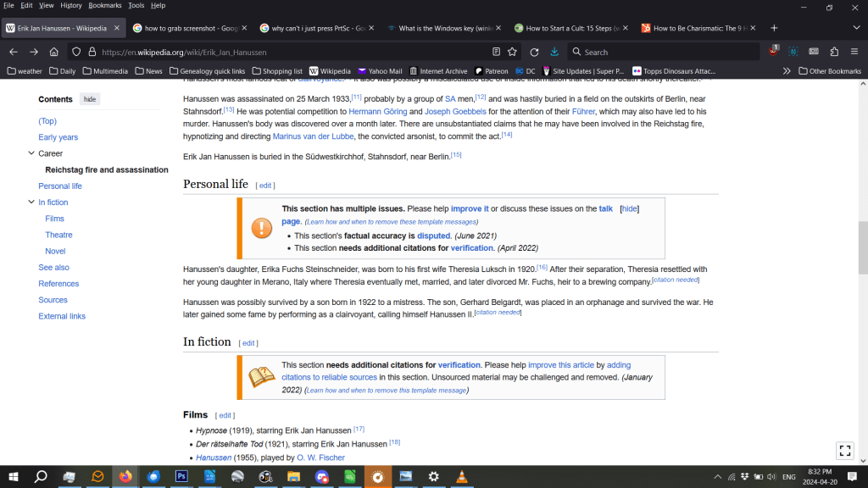Click in the Firefox search box

point(661,52)
